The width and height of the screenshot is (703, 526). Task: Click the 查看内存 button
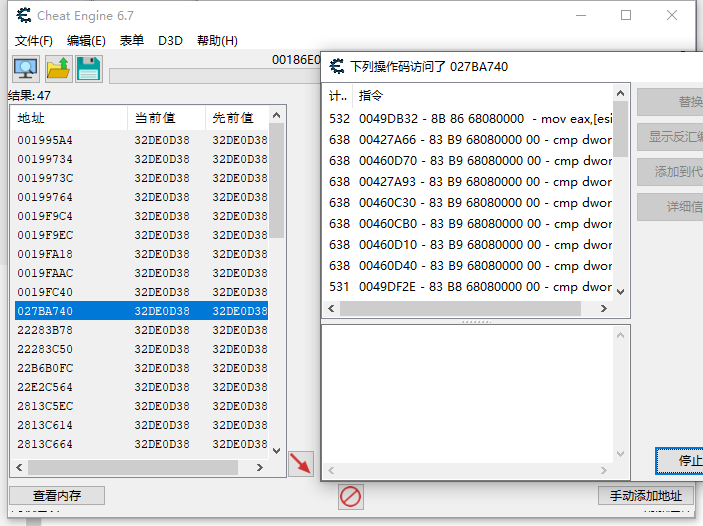coord(57,496)
